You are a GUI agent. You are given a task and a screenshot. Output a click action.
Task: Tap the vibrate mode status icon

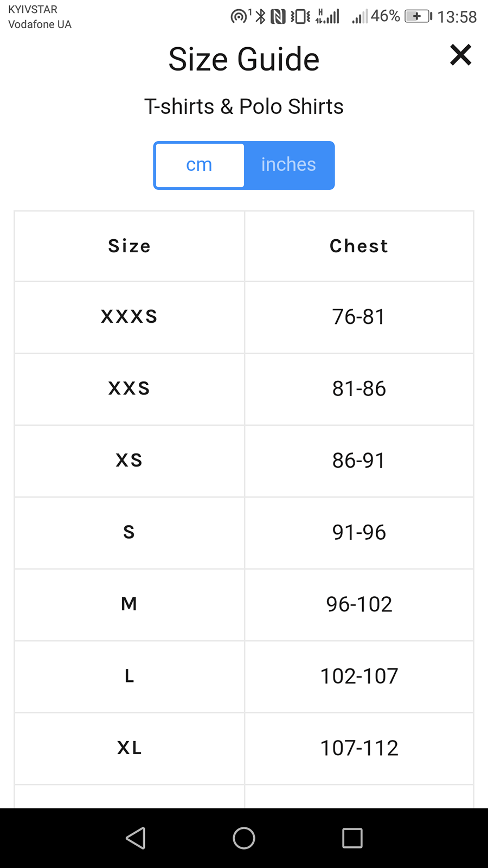pyautogui.click(x=300, y=16)
